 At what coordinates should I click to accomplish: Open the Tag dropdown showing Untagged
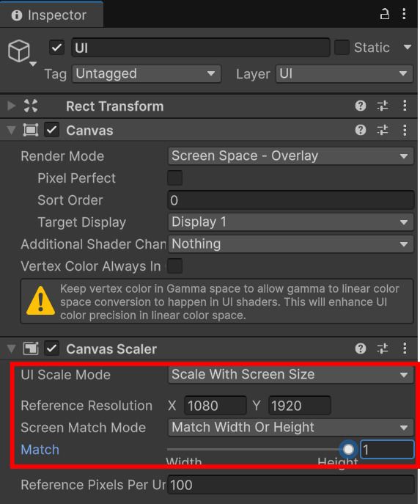[147, 74]
